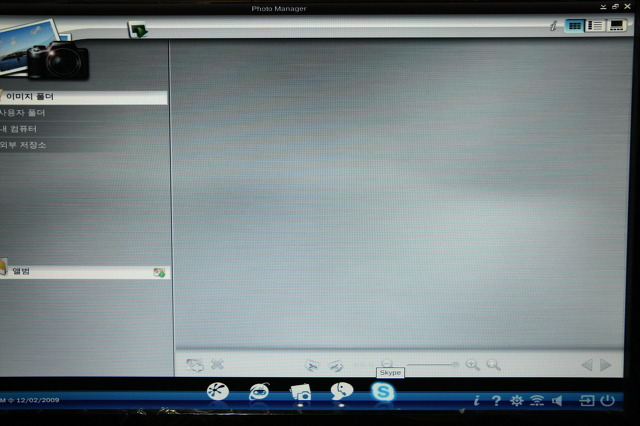Open the chat messenger dock icon
The image size is (640, 426).
[x=342, y=391]
